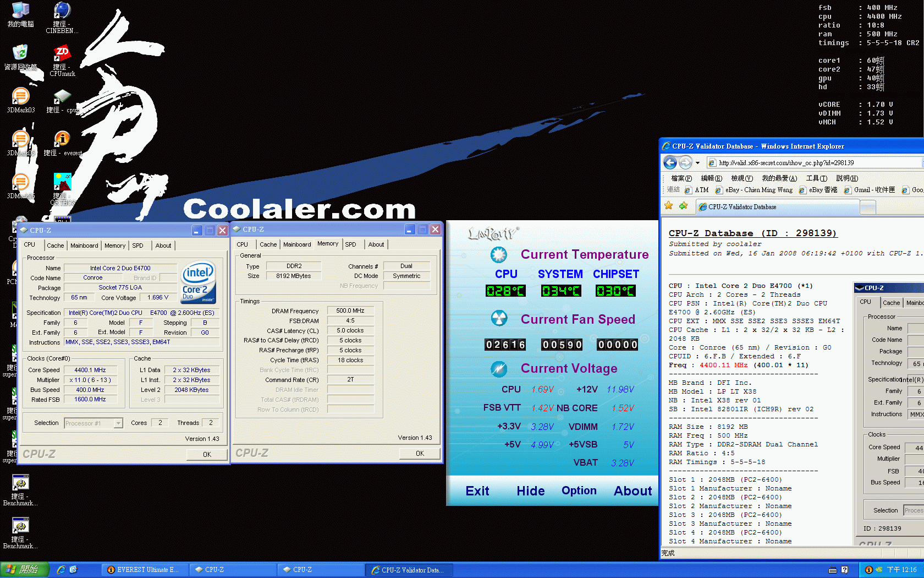Click the Core Speed value 4400.1 MHz
This screenshot has width=924, height=578.
(90, 370)
